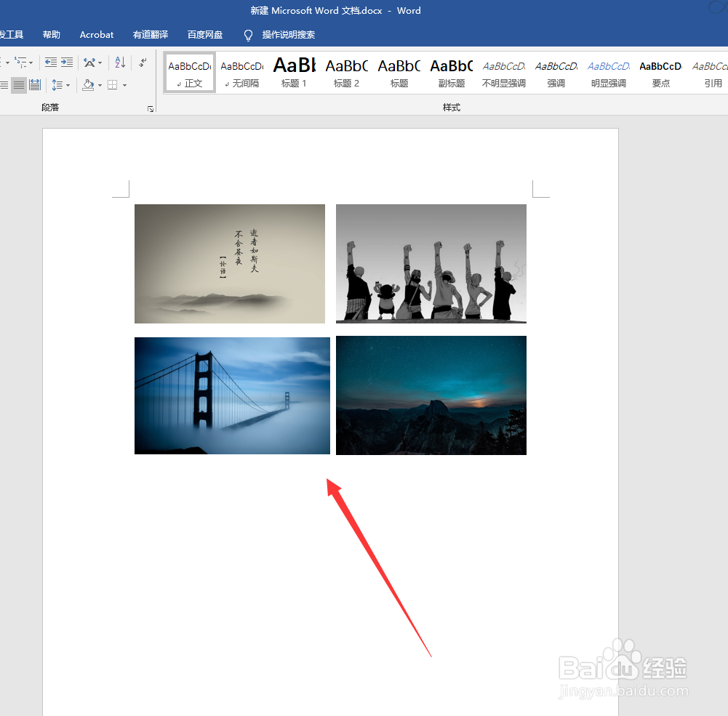This screenshot has height=716, width=728.
Task: Click the 操作说明搜索 search field
Action: 288,35
